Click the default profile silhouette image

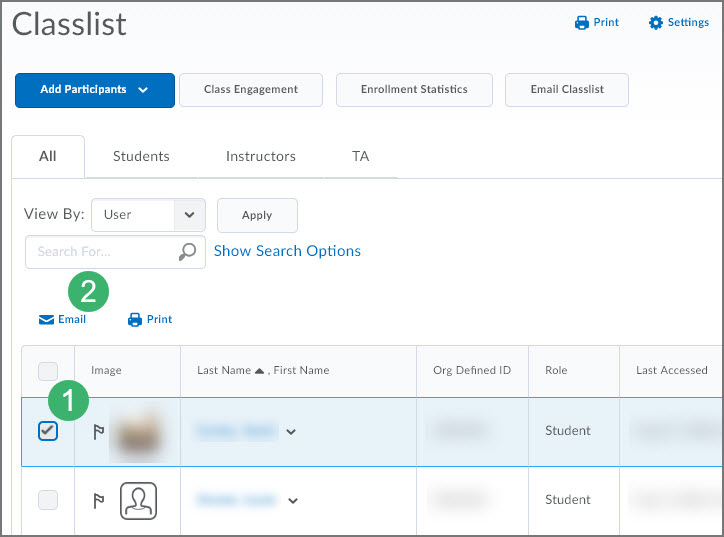click(139, 501)
